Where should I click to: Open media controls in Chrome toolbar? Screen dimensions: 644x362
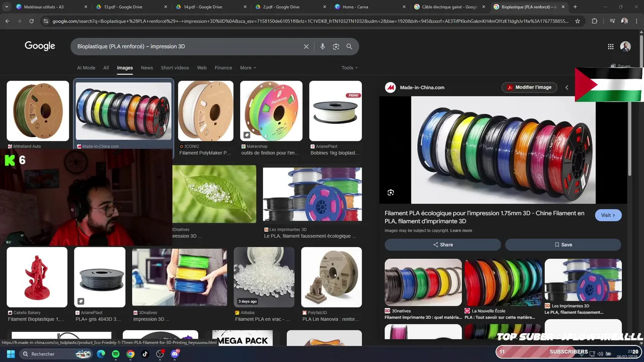[x=612, y=21]
